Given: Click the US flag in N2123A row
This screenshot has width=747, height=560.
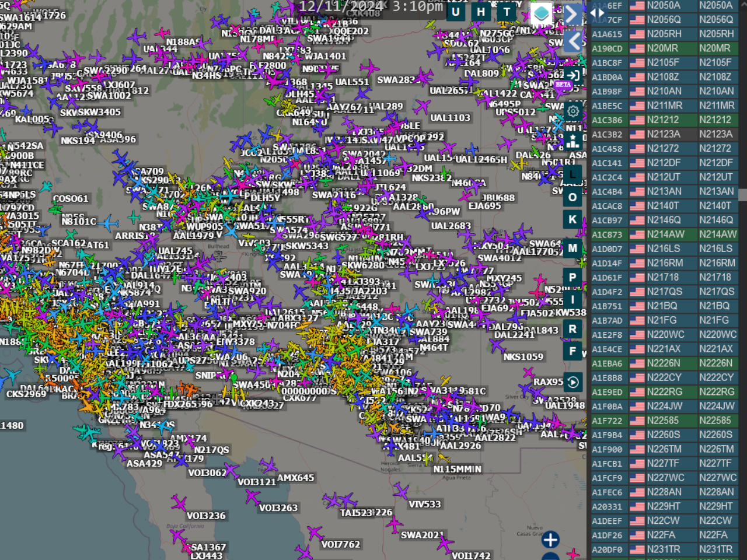Looking at the screenshot, I should point(637,134).
